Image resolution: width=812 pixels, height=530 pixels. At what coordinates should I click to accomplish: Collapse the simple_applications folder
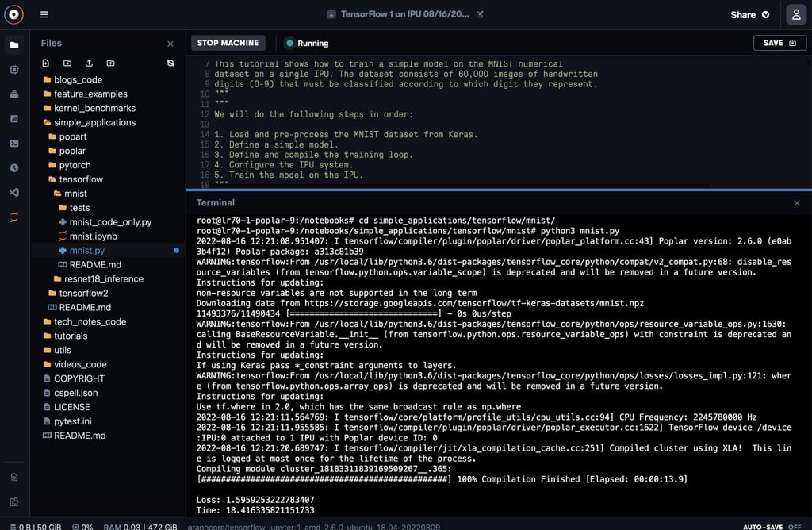[90, 122]
